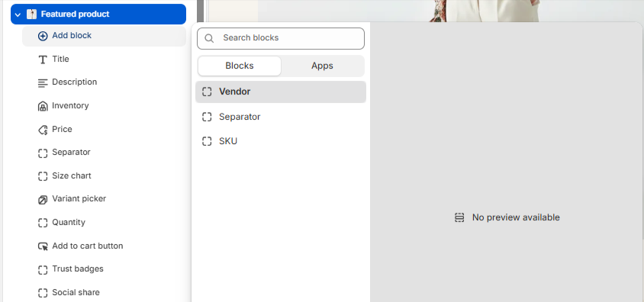The width and height of the screenshot is (644, 302).
Task: Add the SKU block from the picker
Action: point(281,142)
